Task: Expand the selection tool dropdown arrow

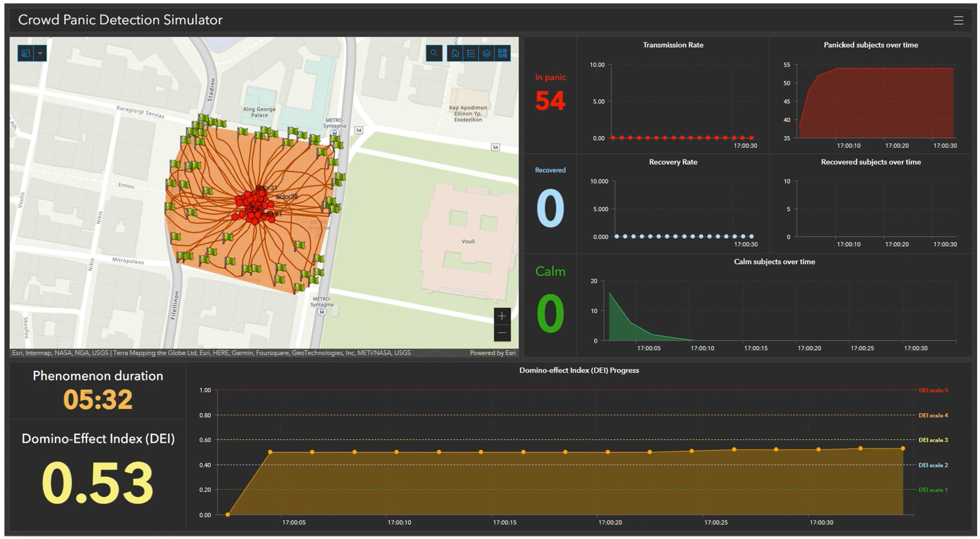Action: tap(40, 53)
